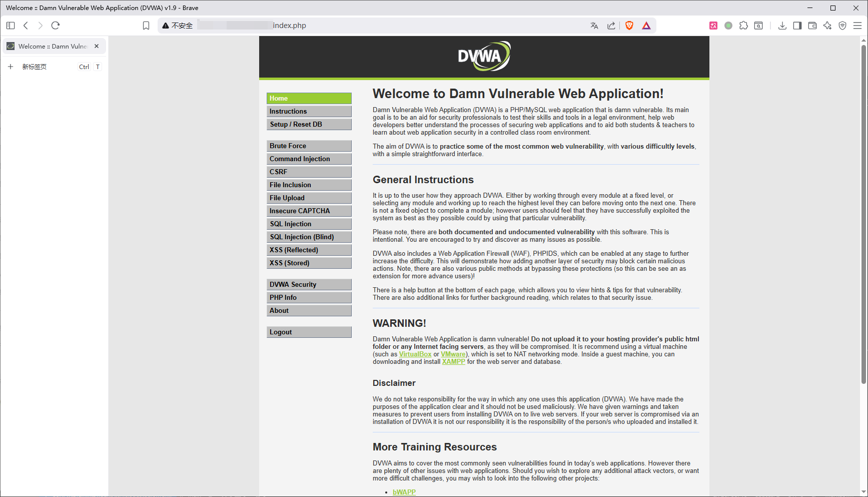Click the Disclaimer heading
Screen dimensions: 868x497
tap(394, 383)
